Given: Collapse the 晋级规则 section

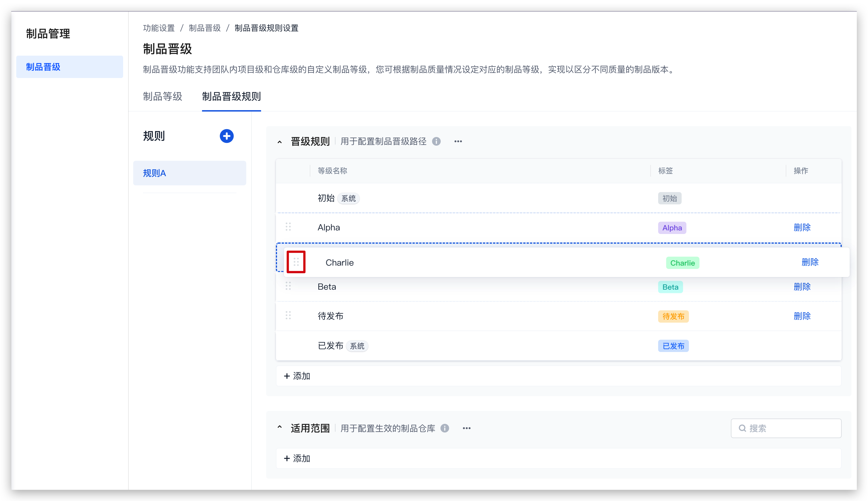Looking at the screenshot, I should click(280, 142).
